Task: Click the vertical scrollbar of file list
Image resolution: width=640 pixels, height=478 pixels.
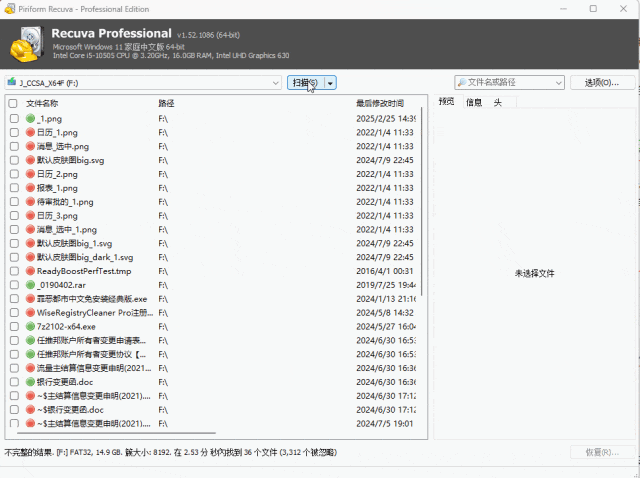Action: (422, 201)
